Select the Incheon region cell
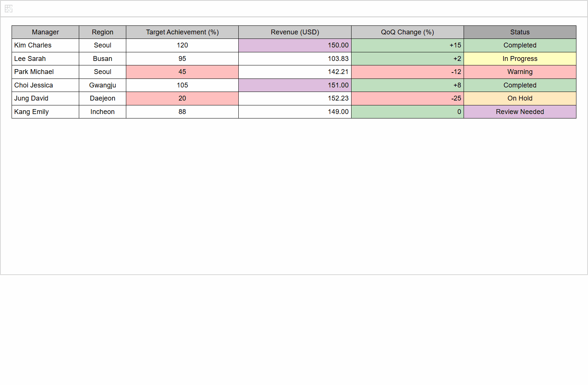588x385 pixels. pyautogui.click(x=102, y=112)
